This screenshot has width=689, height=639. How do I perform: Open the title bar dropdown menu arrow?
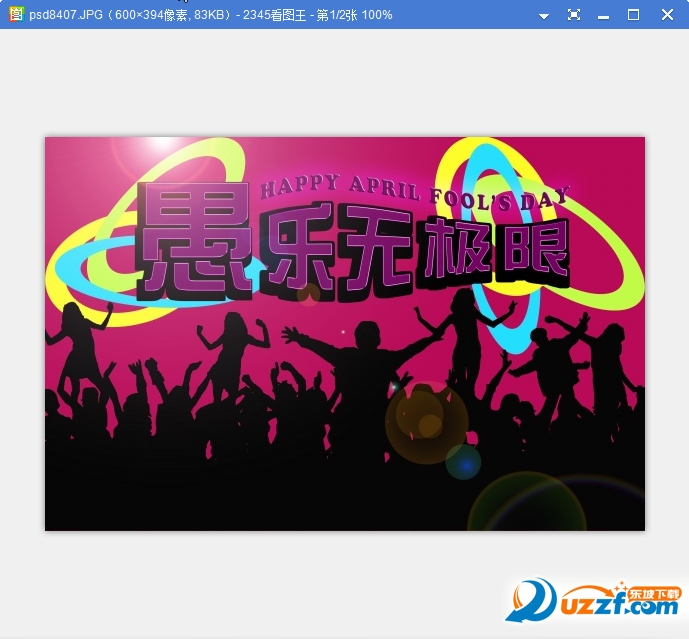coord(544,16)
